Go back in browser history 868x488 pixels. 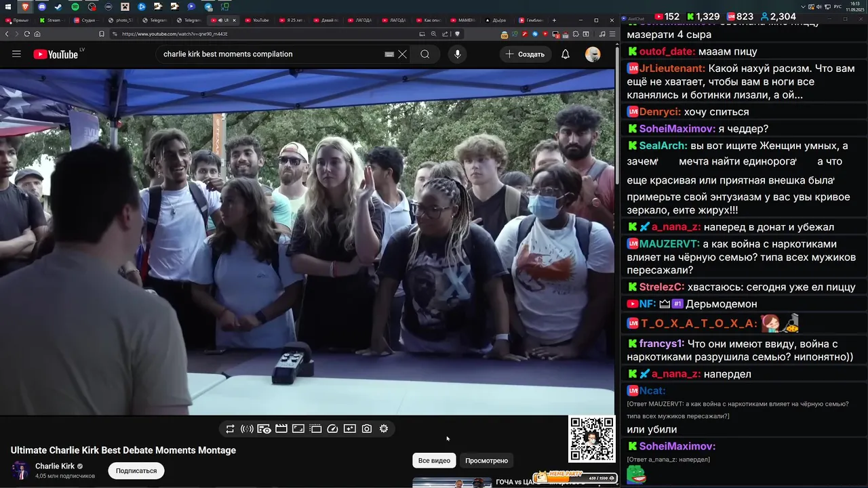tap(7, 34)
